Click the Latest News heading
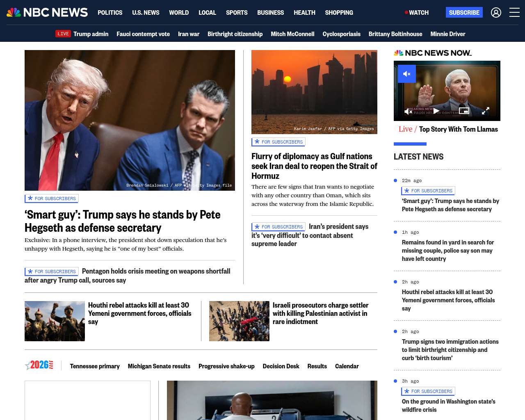This screenshot has width=525, height=420. coord(418,157)
